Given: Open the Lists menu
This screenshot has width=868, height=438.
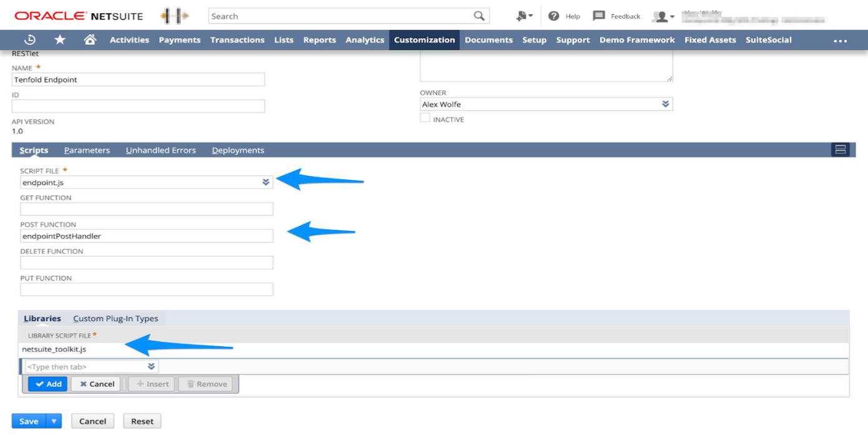Looking at the screenshot, I should (x=284, y=39).
